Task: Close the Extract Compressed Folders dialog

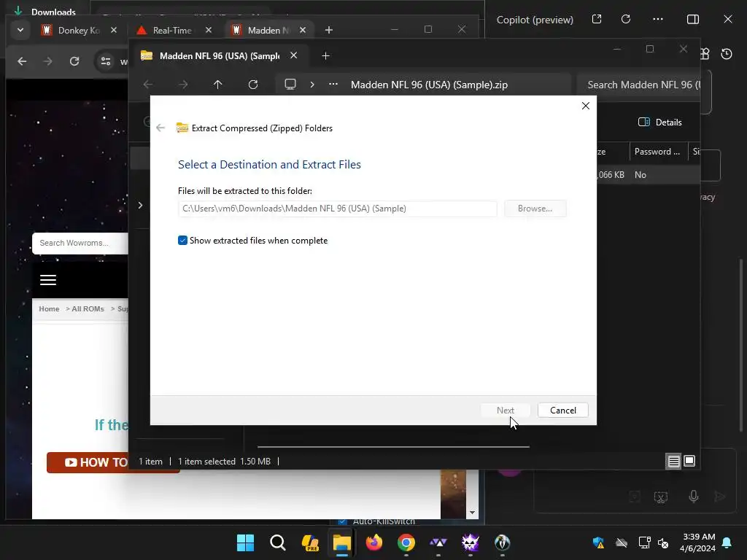Action: [x=586, y=106]
